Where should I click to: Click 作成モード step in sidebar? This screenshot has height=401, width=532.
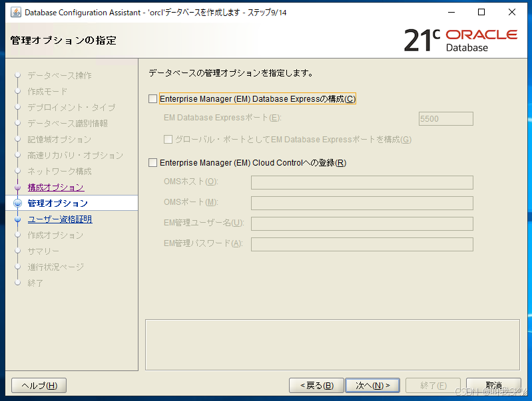pyautogui.click(x=47, y=91)
